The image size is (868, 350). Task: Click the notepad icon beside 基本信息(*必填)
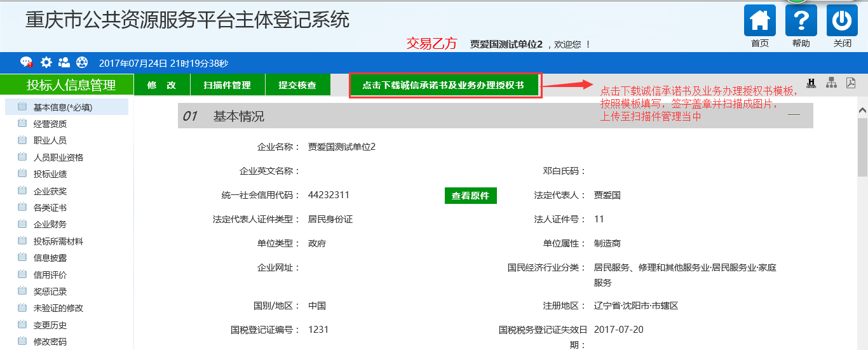(x=22, y=107)
